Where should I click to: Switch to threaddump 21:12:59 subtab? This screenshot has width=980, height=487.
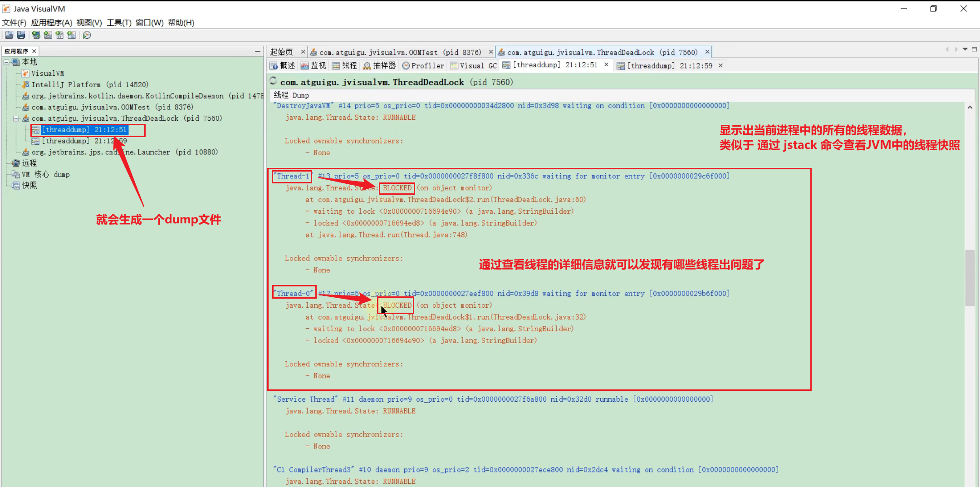coord(665,66)
